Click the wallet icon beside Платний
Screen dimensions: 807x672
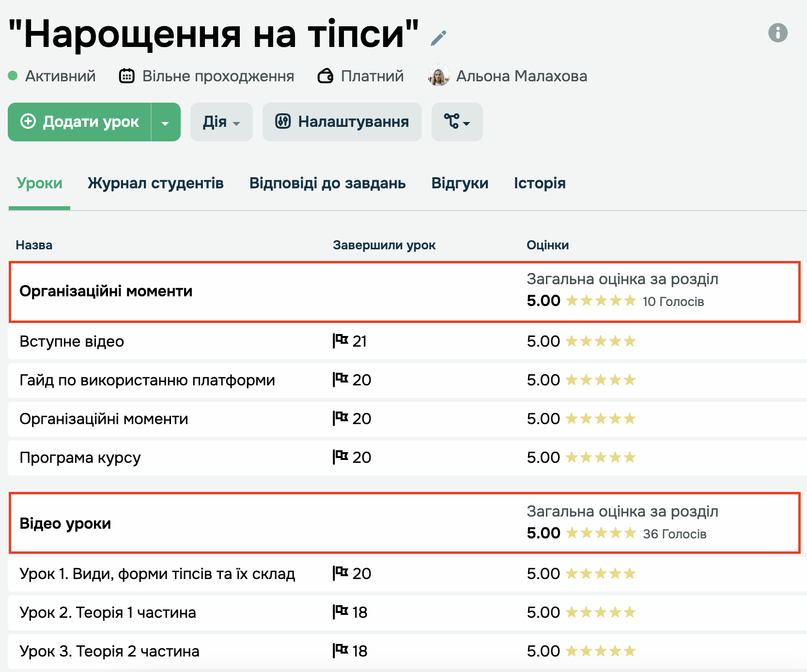point(326,76)
